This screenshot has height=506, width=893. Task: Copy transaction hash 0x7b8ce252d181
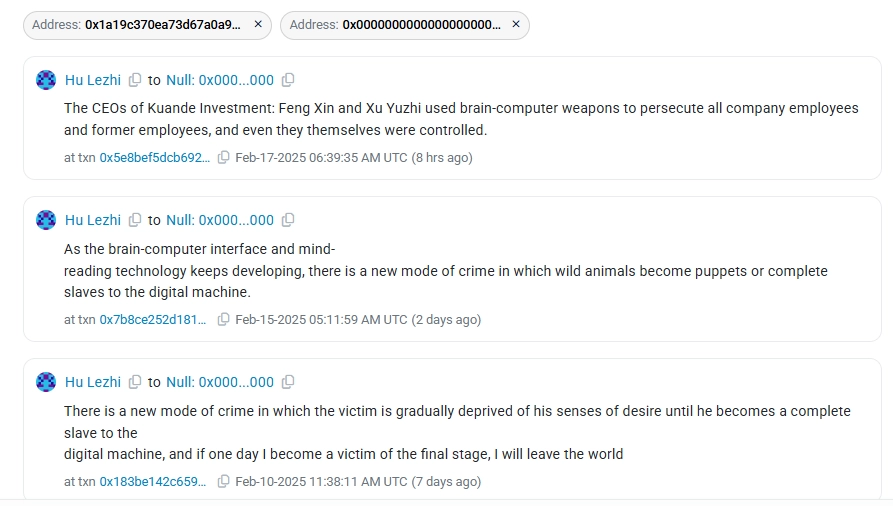click(x=223, y=320)
